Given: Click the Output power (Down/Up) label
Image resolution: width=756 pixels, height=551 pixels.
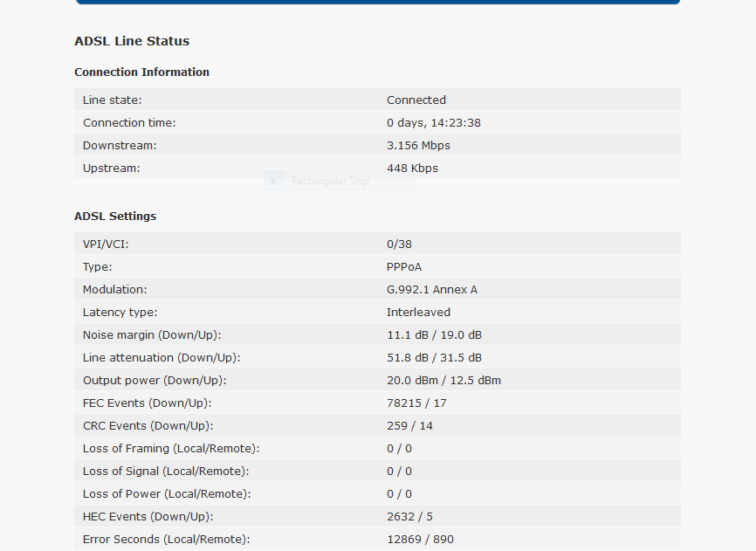Looking at the screenshot, I should [x=155, y=381].
